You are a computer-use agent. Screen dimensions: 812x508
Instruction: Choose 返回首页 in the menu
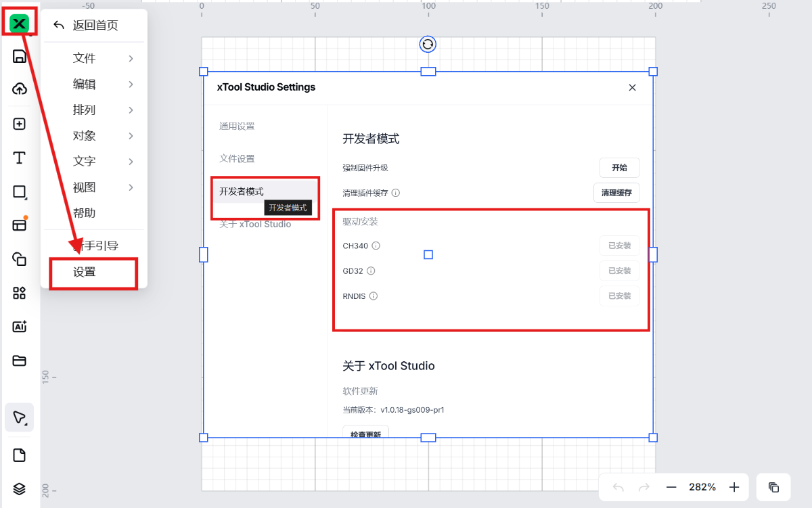(x=95, y=26)
